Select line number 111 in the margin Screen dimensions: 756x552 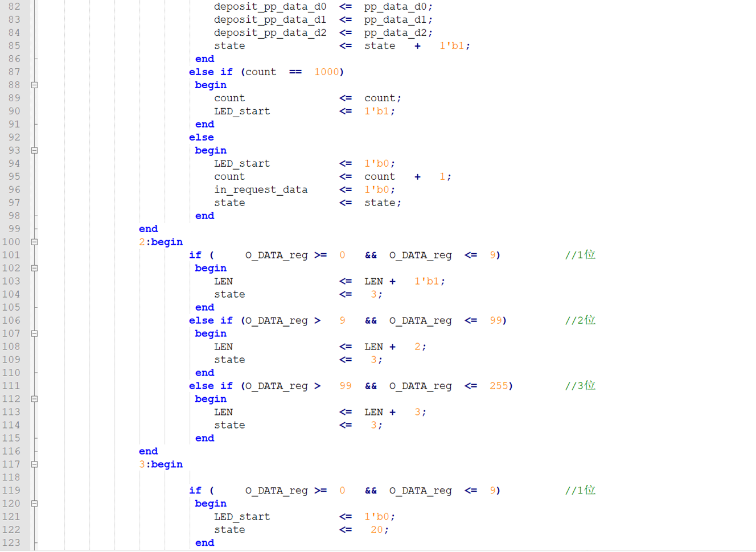coord(11,386)
